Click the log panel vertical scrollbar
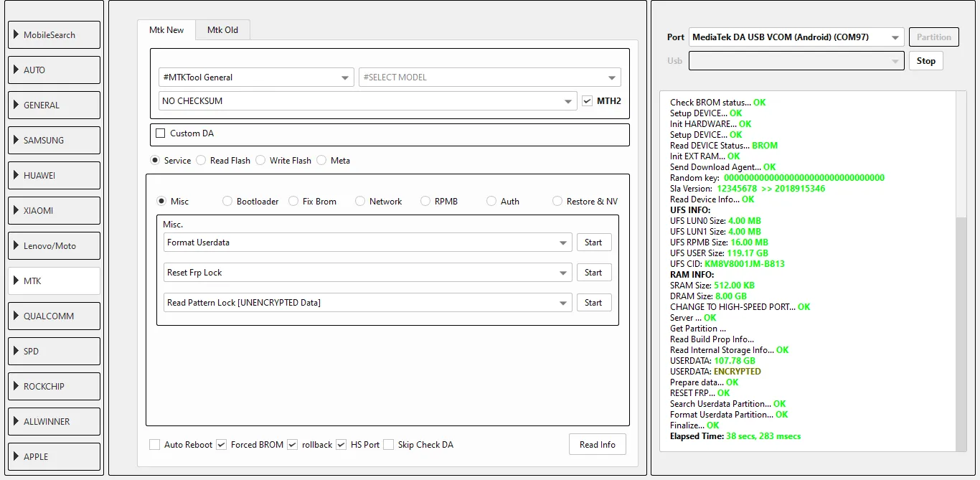 coord(961,330)
